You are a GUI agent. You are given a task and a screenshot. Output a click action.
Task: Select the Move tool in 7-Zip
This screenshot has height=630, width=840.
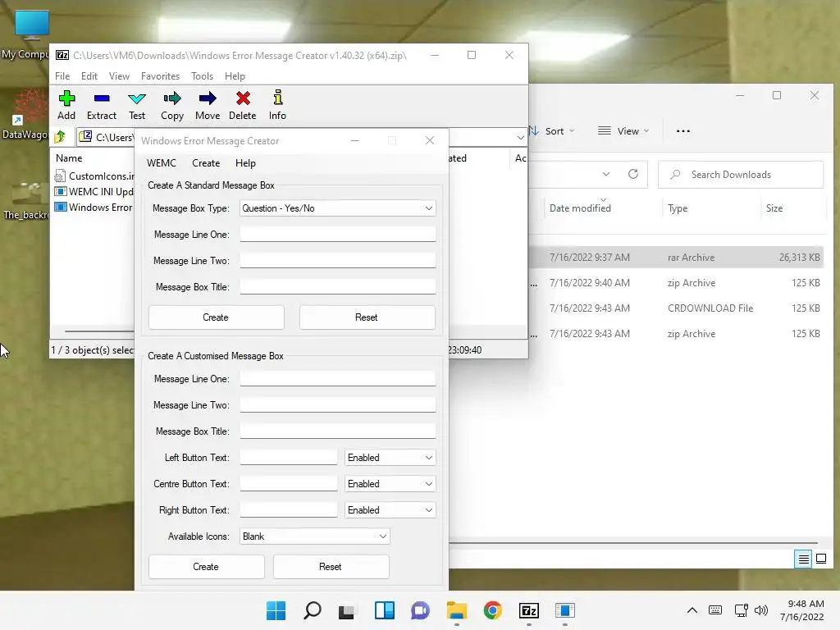208,105
